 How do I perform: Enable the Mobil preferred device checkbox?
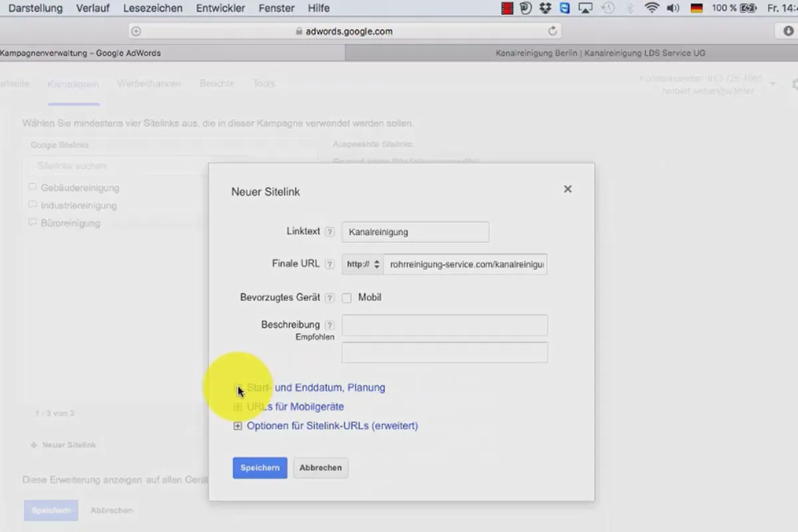346,298
